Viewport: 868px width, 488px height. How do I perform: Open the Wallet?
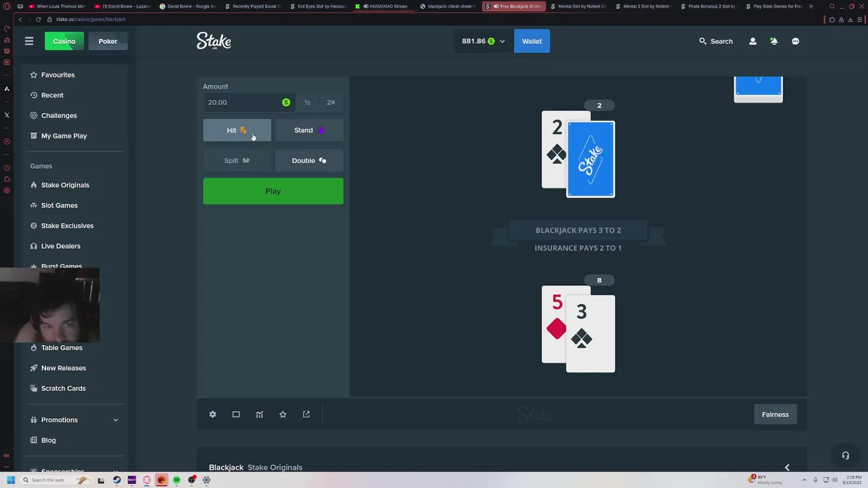click(x=532, y=41)
